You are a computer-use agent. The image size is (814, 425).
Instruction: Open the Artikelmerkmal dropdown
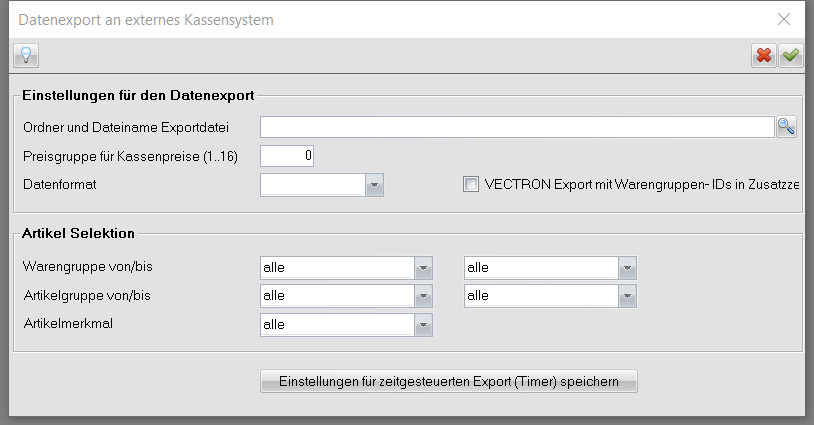[x=423, y=325]
